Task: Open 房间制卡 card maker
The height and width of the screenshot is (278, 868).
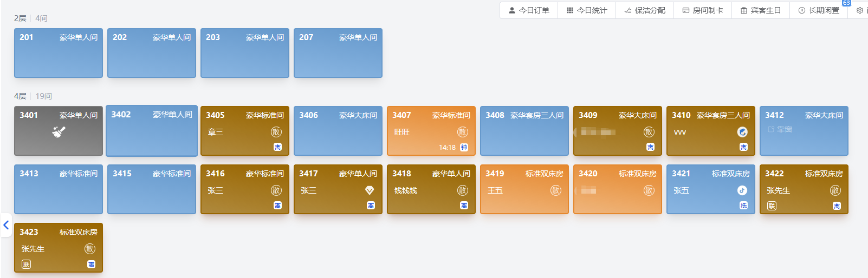Action: point(703,10)
